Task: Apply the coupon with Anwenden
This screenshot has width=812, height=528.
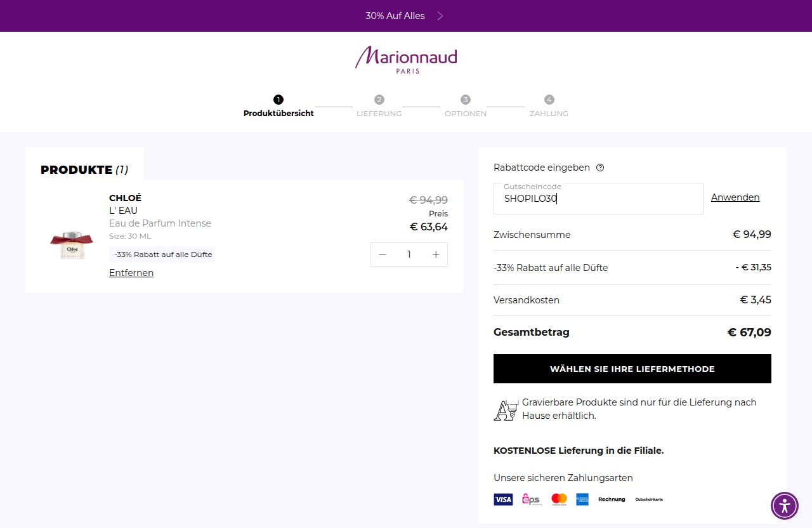Action: click(x=735, y=197)
